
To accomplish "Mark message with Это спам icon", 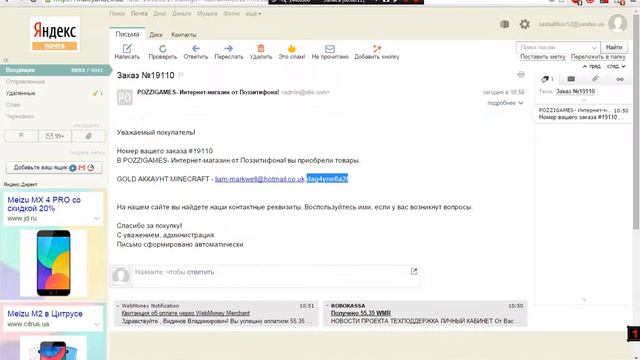I will click(291, 49).
